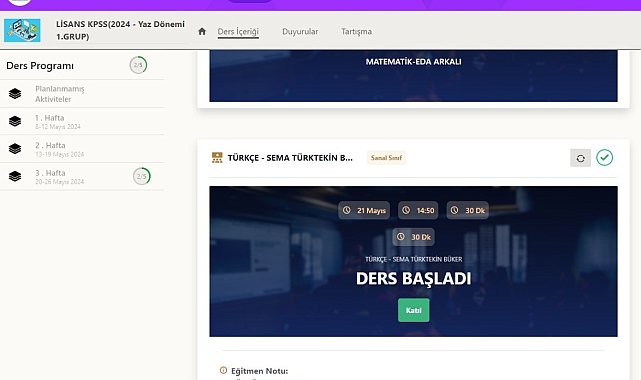Open 1. Hafta in the course schedule

pyautogui.click(x=58, y=121)
